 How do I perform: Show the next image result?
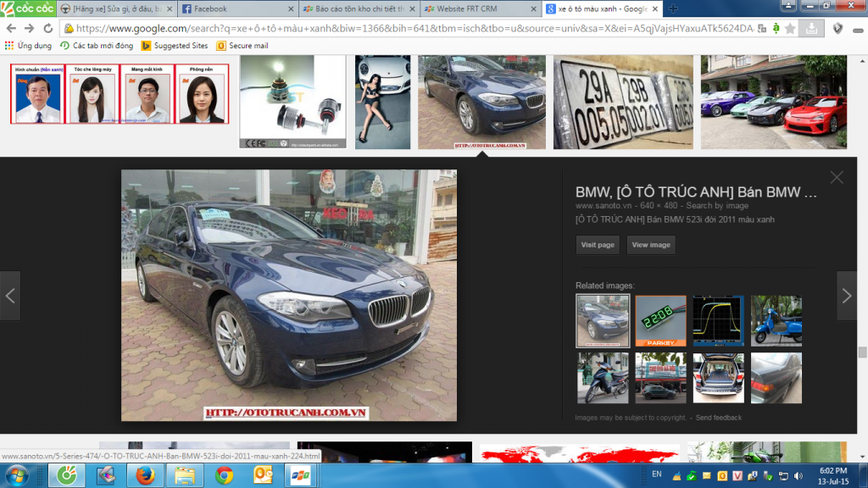[847, 296]
